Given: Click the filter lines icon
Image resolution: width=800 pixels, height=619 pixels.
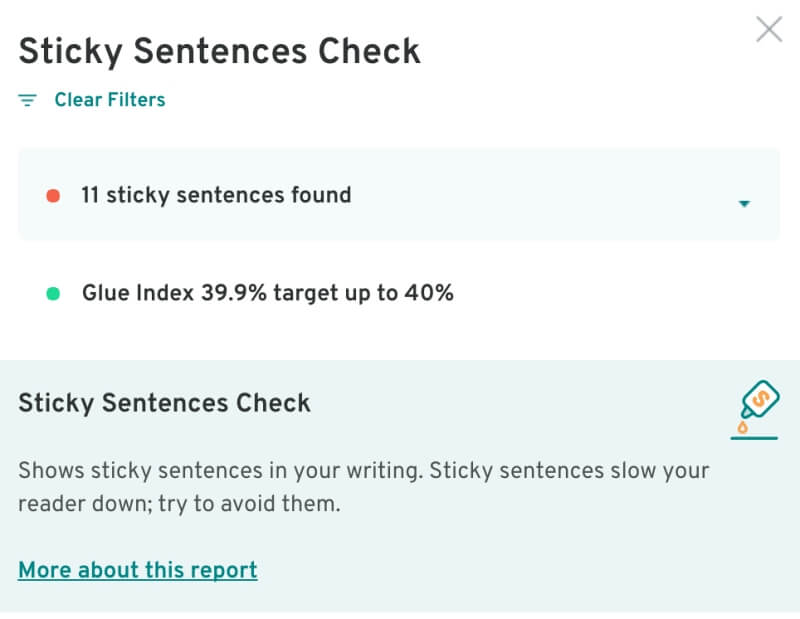Looking at the screenshot, I should point(28,100).
